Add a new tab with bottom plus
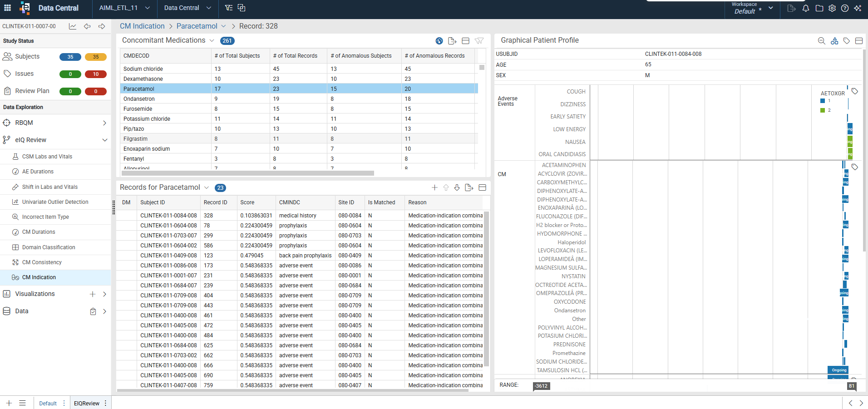868x409 pixels. tap(9, 403)
